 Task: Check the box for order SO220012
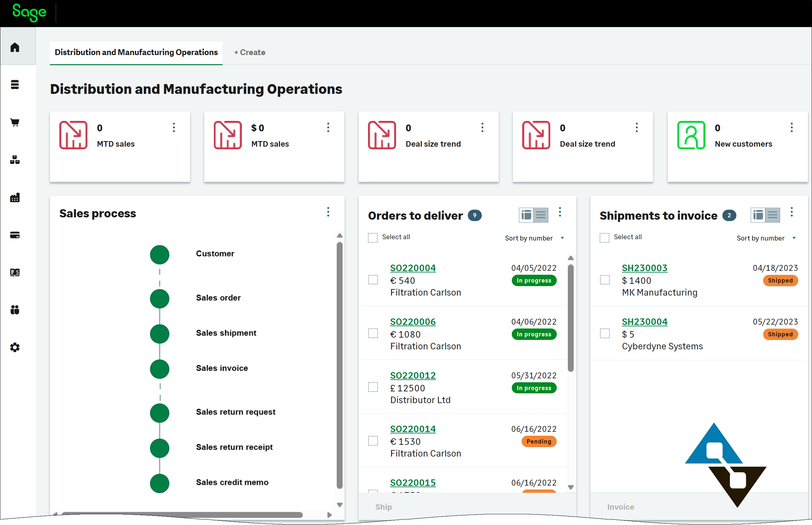[x=373, y=387]
